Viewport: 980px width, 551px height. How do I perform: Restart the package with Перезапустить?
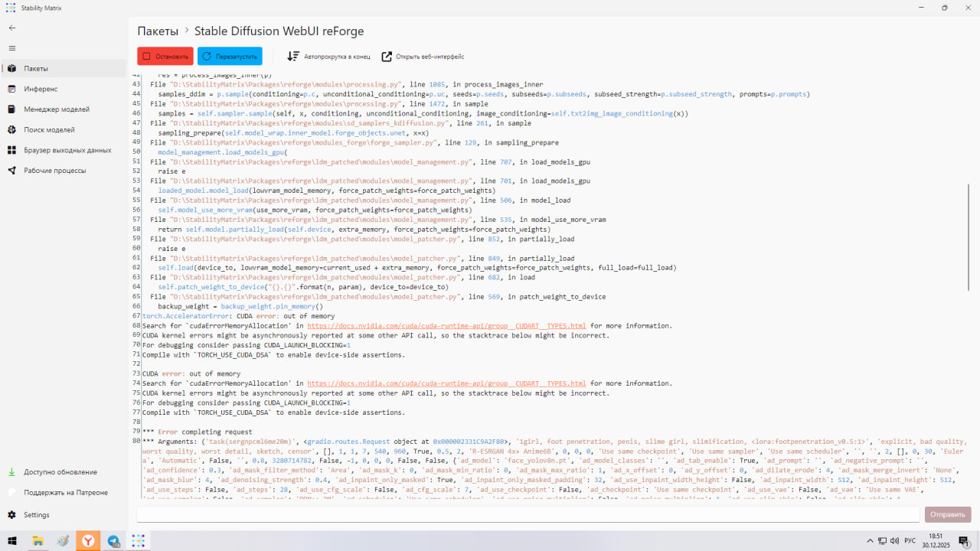click(230, 57)
